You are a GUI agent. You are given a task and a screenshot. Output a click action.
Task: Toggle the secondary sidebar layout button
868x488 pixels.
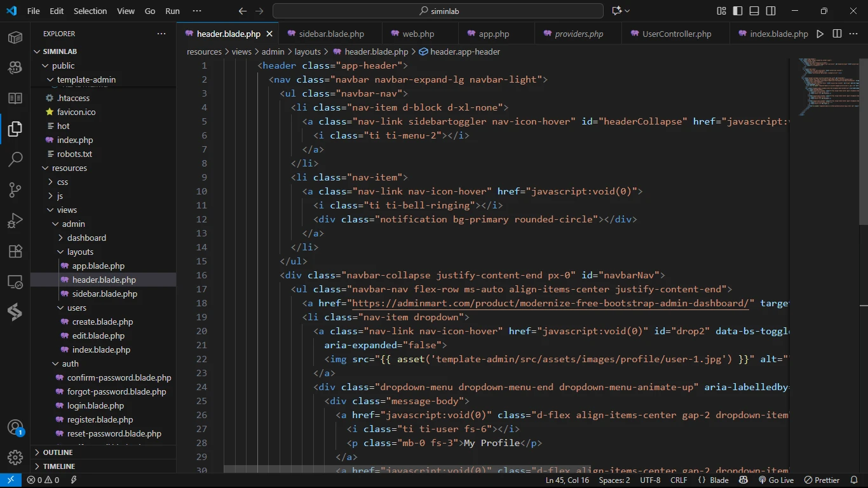point(771,11)
